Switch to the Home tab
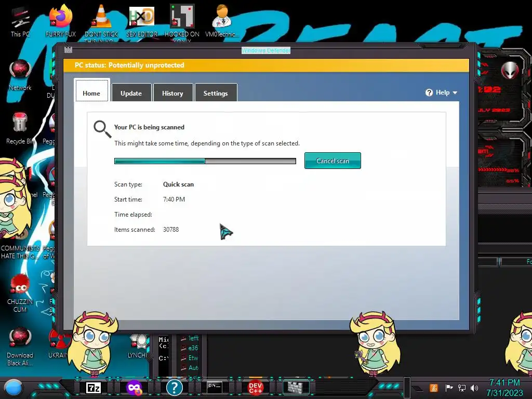This screenshot has height=399, width=532. tap(91, 90)
